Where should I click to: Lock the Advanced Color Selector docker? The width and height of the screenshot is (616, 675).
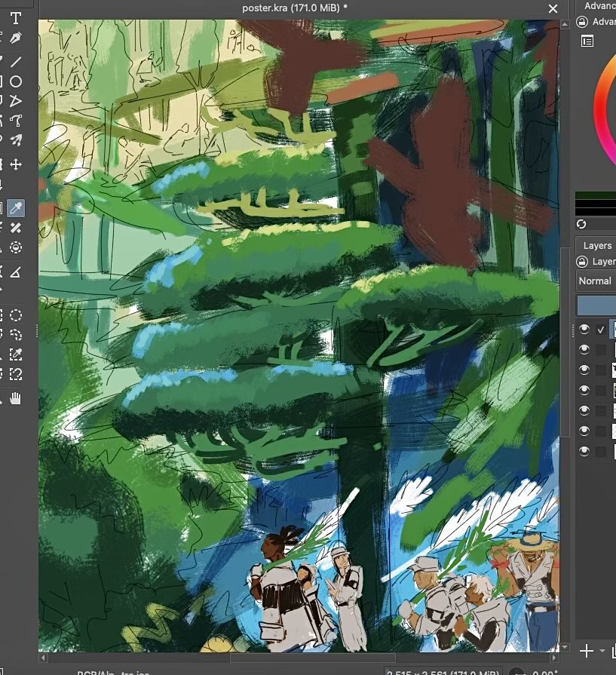point(582,22)
